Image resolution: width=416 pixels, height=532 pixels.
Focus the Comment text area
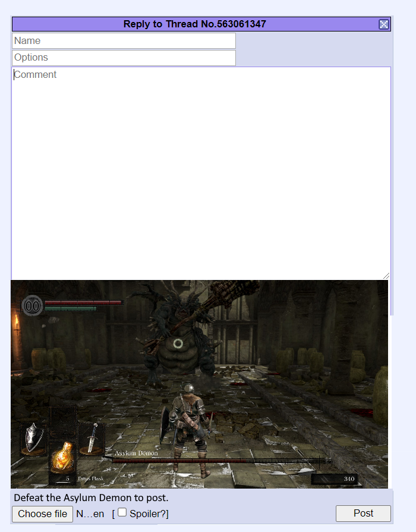pos(201,174)
